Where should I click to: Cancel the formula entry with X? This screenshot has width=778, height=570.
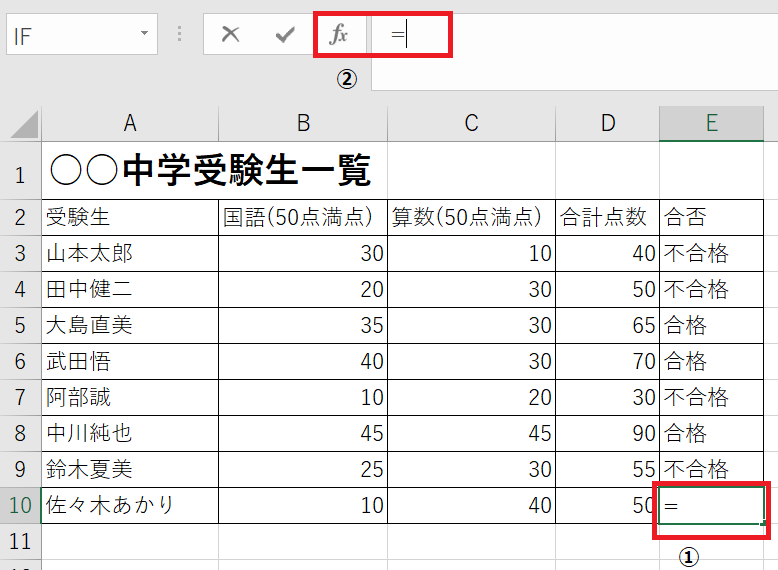(x=230, y=34)
